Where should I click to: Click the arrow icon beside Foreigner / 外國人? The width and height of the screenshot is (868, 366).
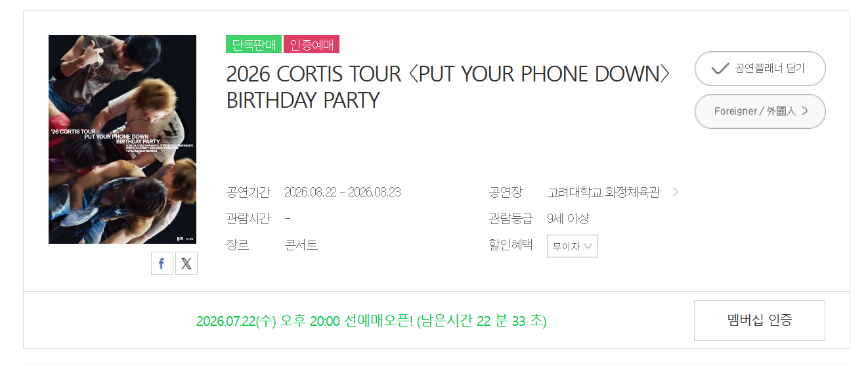(x=805, y=111)
